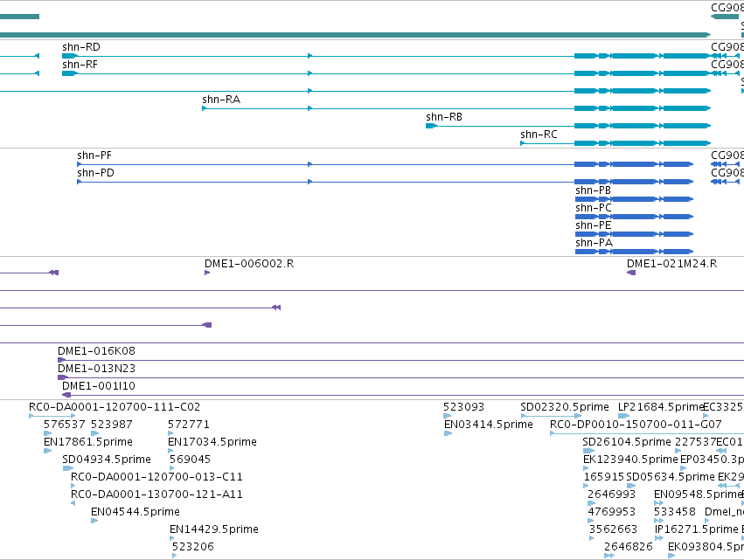Select the shn-RF transcript label

point(80,65)
